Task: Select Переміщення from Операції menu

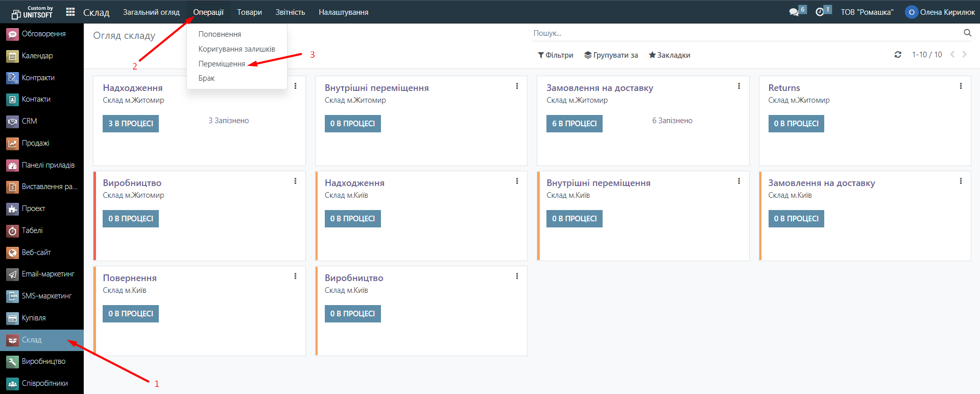Action: [222, 64]
